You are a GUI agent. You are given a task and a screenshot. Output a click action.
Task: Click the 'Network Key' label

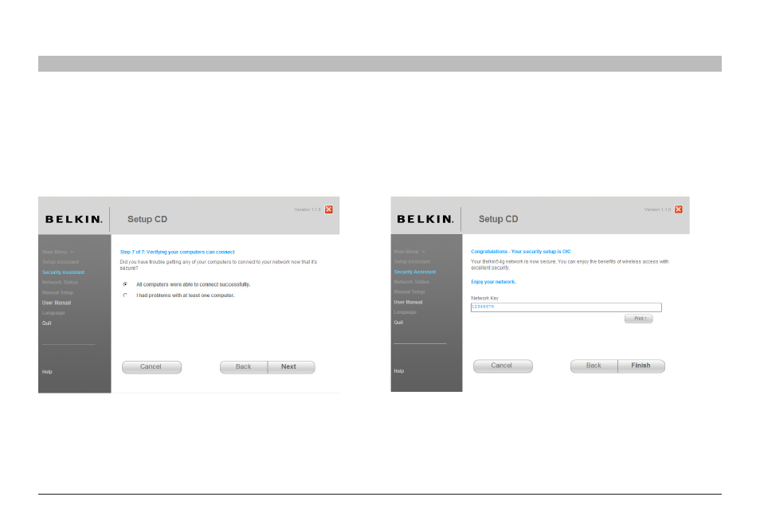(x=484, y=299)
